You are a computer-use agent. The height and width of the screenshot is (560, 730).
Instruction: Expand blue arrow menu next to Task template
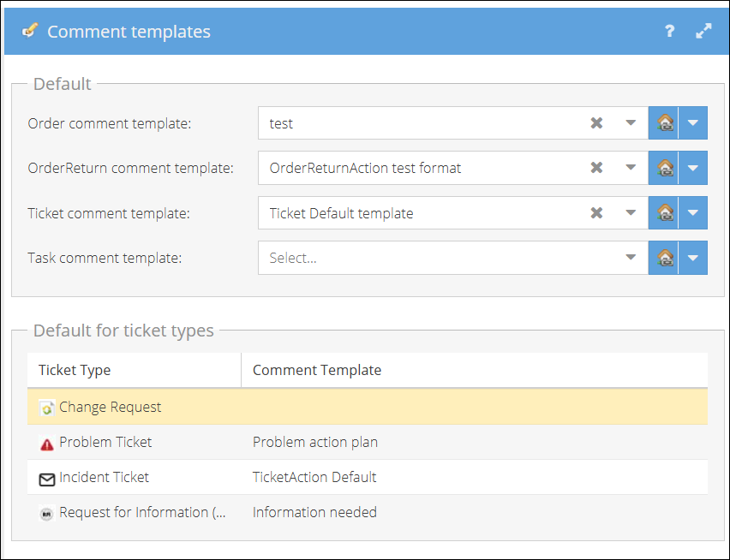pos(693,258)
